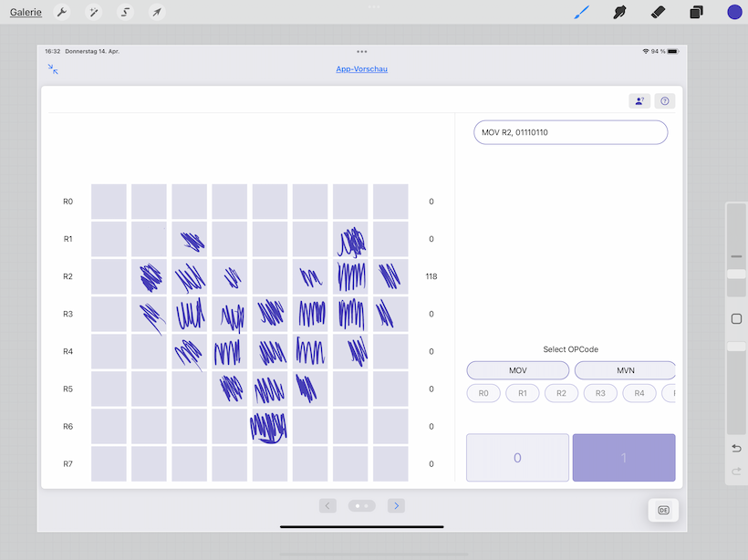Image resolution: width=748 pixels, height=560 pixels.
Task: Open the active color picker circle
Action: click(x=734, y=13)
